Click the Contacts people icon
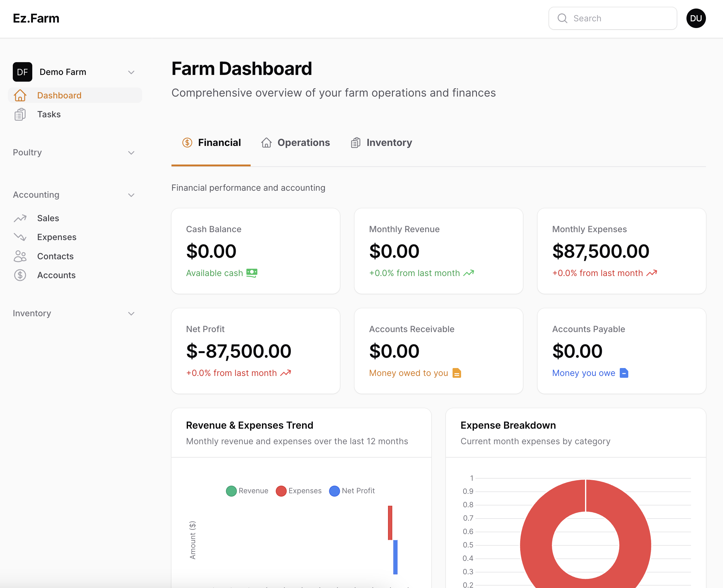 (x=20, y=257)
